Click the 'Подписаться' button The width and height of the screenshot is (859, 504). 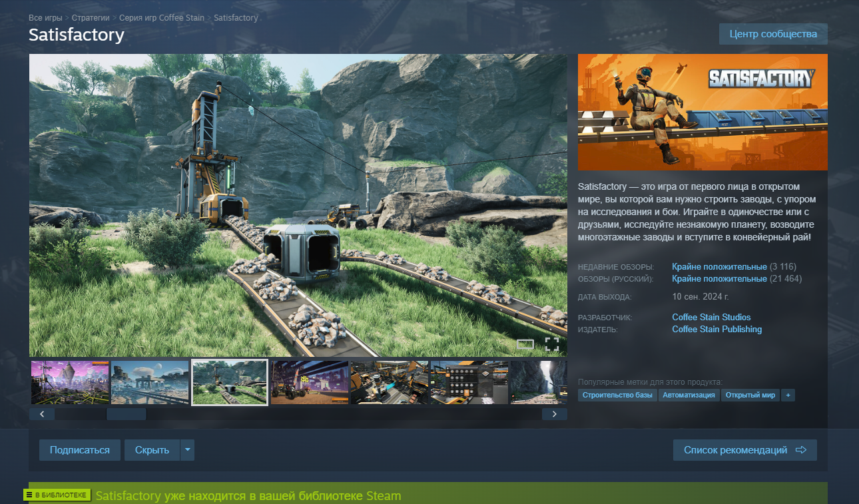coord(80,450)
